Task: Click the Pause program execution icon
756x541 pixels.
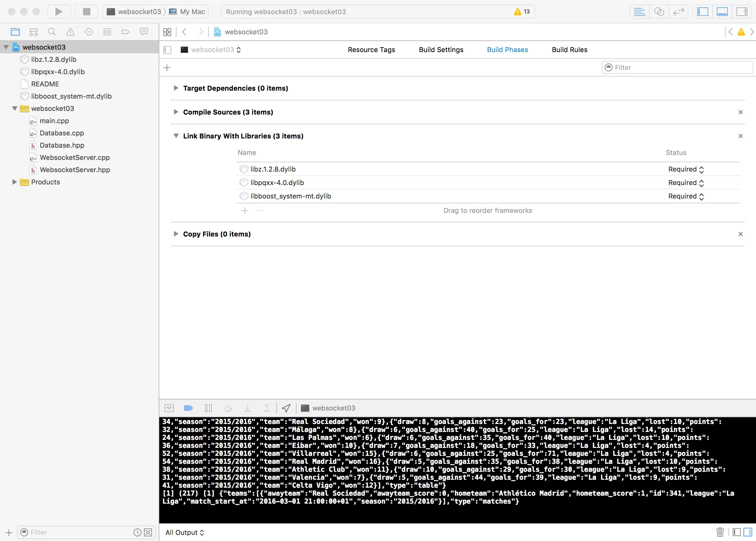Action: (x=208, y=408)
